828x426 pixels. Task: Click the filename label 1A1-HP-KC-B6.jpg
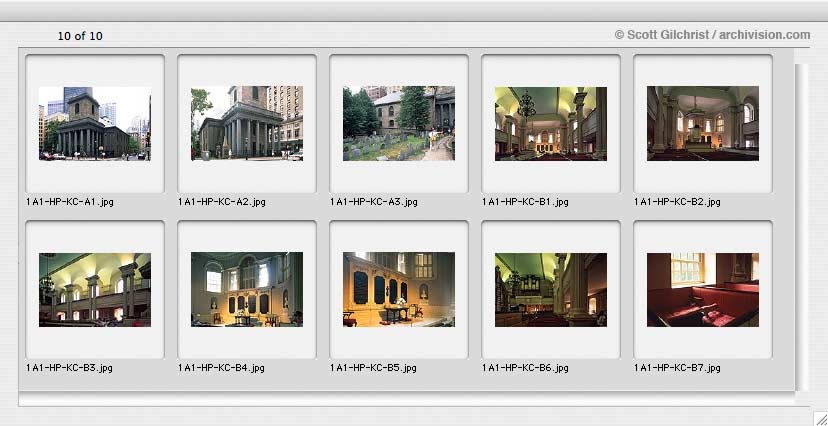pos(525,368)
